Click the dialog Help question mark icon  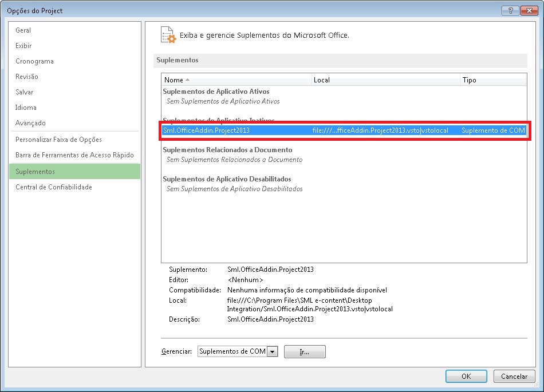(x=510, y=10)
